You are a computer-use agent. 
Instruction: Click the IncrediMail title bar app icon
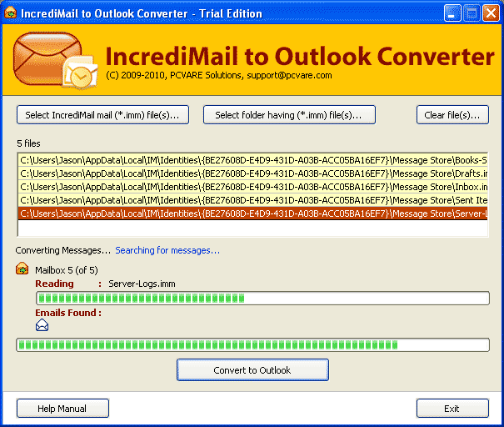[x=10, y=13]
